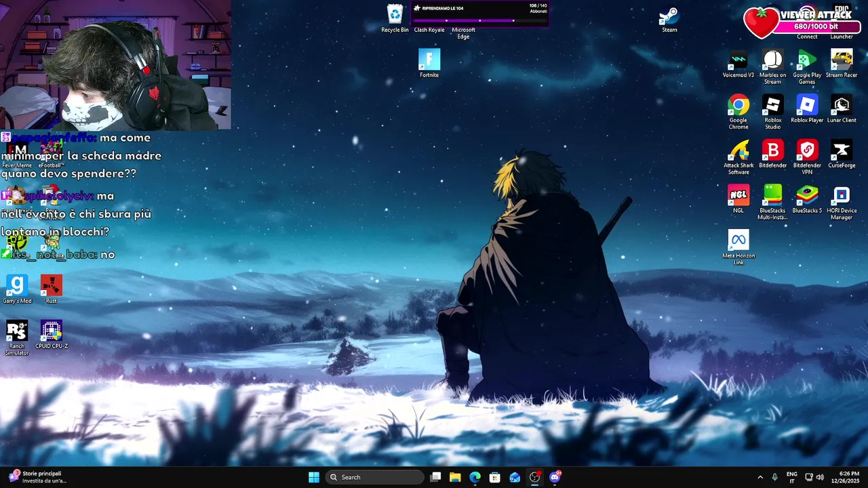Open the Rust game shortcut
This screenshot has height=488, width=868.
52,289
